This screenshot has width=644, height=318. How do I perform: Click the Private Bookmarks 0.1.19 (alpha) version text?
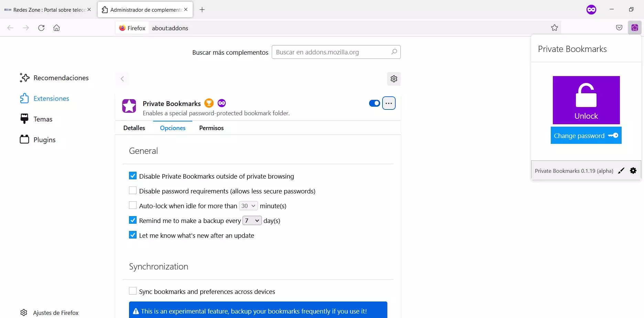click(x=574, y=171)
